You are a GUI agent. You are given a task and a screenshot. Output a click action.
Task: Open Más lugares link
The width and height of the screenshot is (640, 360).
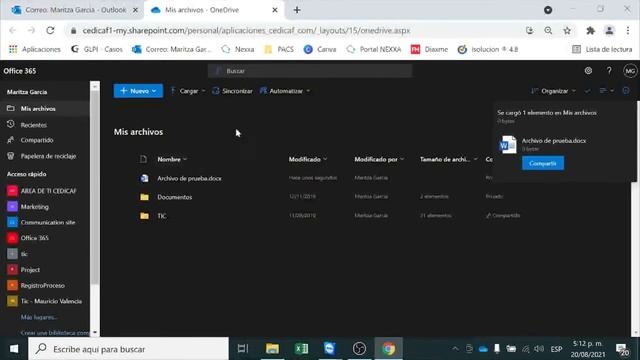(39, 317)
